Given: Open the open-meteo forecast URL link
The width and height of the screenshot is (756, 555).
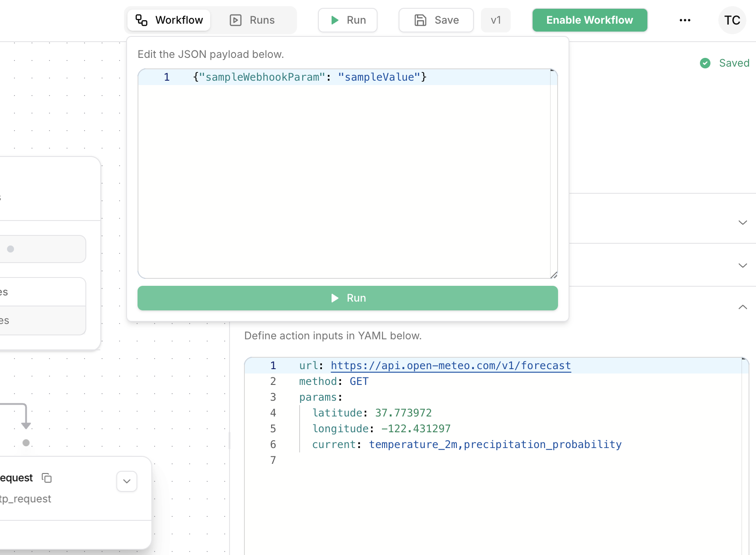Looking at the screenshot, I should tap(451, 366).
